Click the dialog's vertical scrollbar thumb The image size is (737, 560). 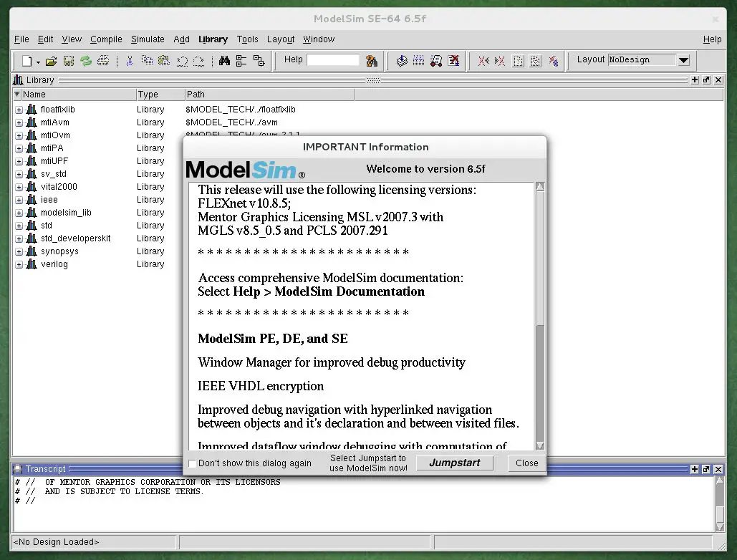540,258
